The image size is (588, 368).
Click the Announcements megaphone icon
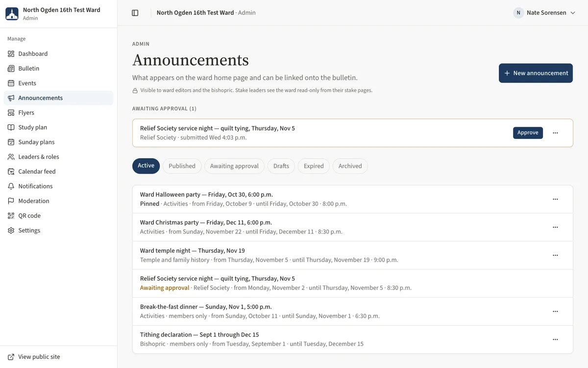click(11, 98)
